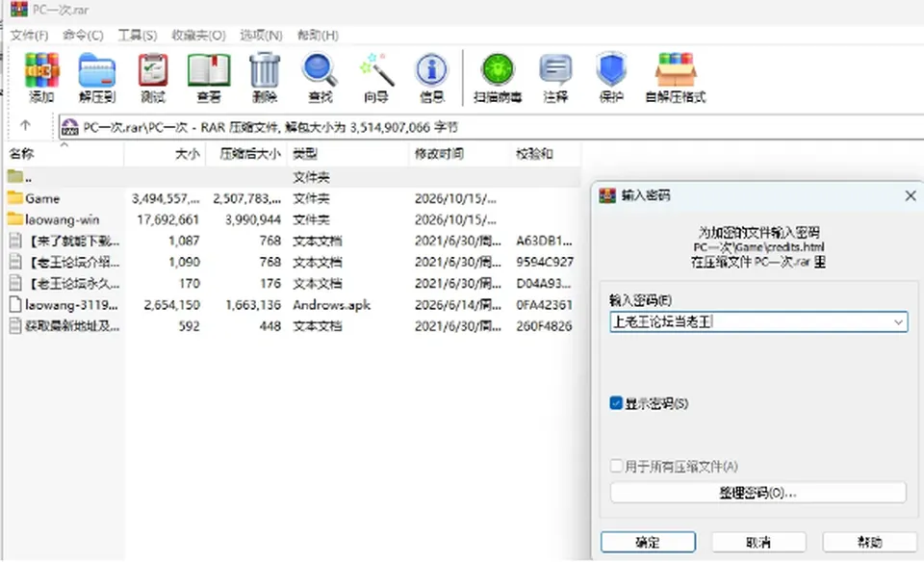Viewport: 924px width, 562px height.
Task: Select the 查看 (View) book icon
Action: tap(209, 70)
